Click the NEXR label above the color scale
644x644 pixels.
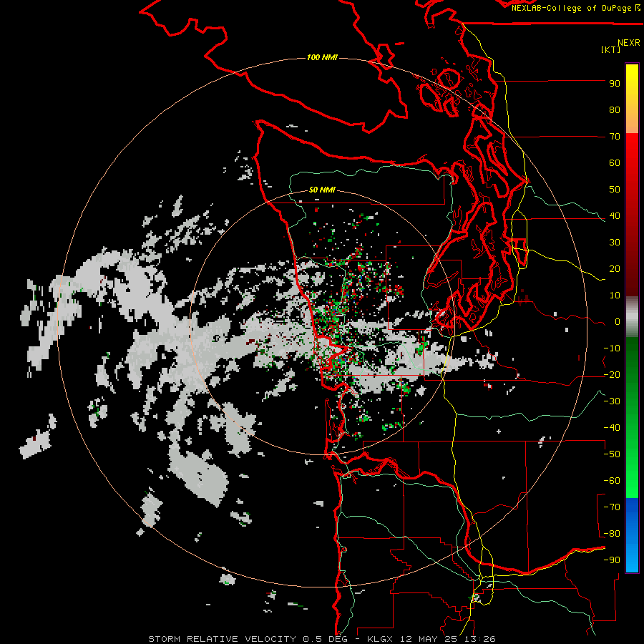click(628, 43)
